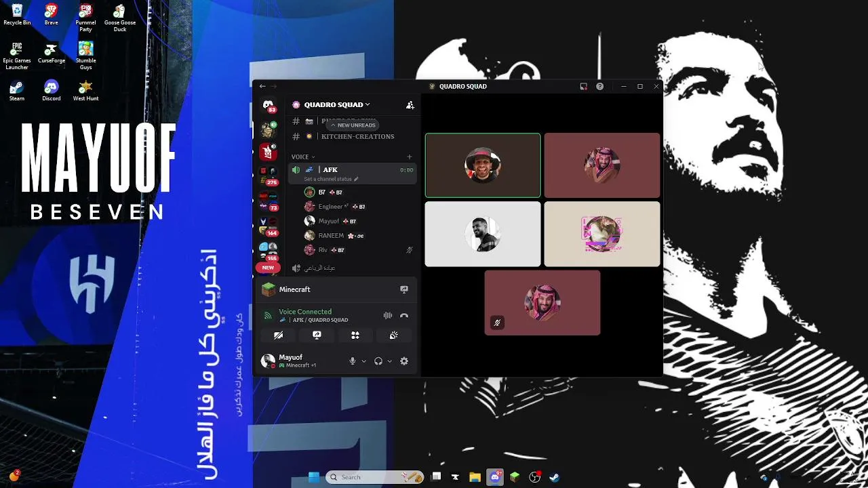Focus the muted participant video tile

tap(542, 302)
